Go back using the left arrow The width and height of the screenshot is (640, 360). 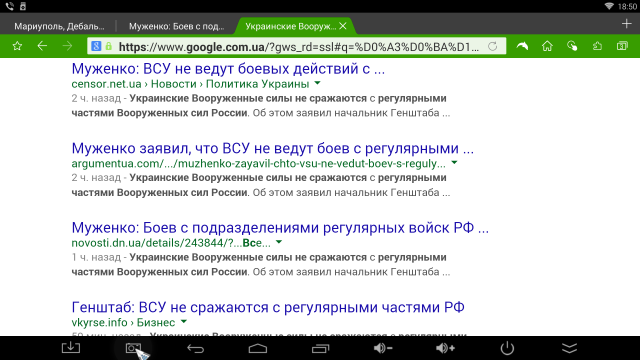pos(42,46)
